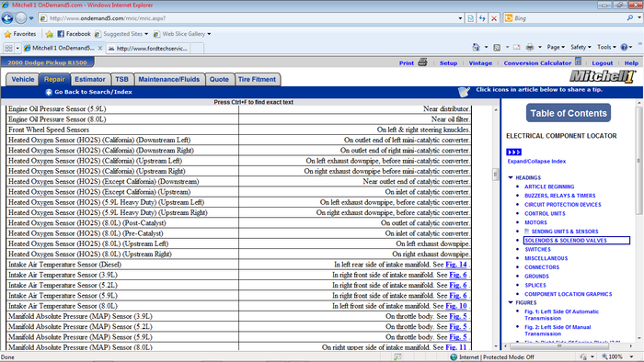Click the Table of Contents button
Image resolution: width=644 pixels, height=362 pixels.
[569, 113]
